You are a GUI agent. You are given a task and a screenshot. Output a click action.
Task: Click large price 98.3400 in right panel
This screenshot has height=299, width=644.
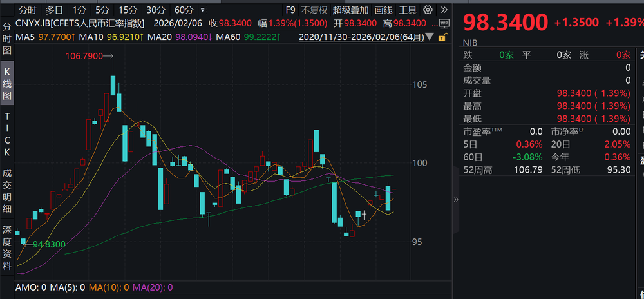(506, 23)
